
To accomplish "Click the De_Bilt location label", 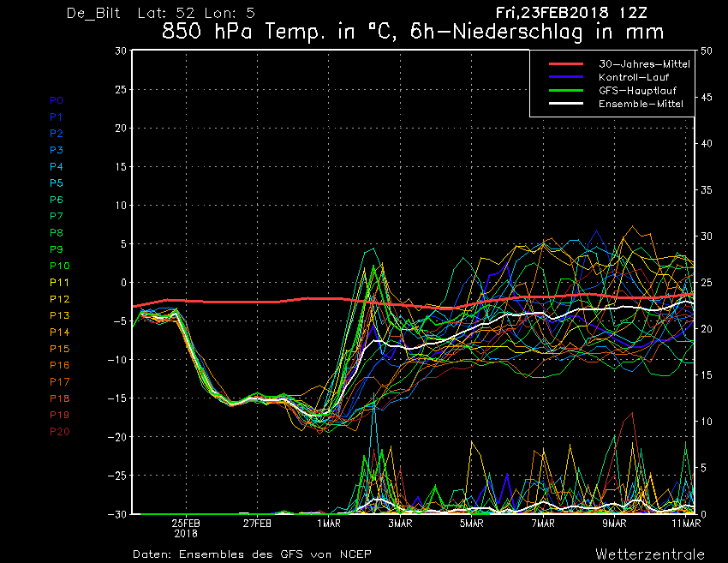I will click(x=93, y=13).
